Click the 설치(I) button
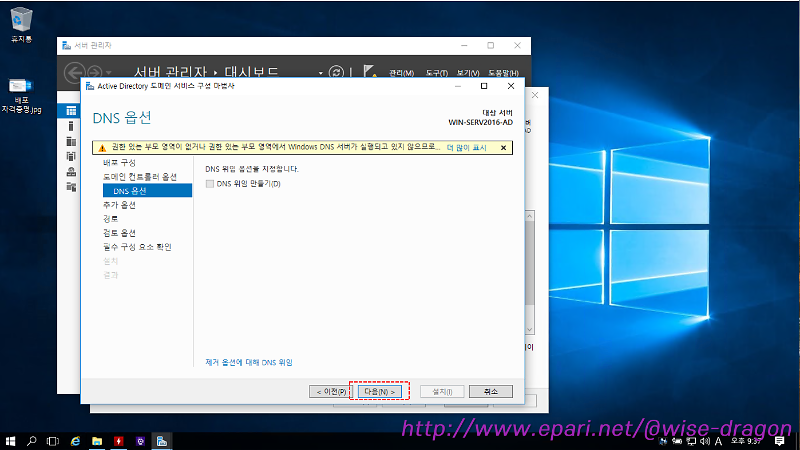 pos(442,391)
